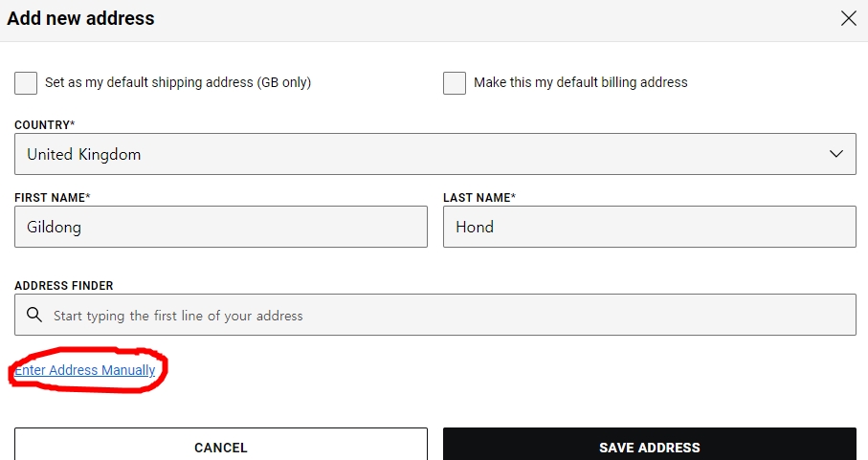The height and width of the screenshot is (460, 868).
Task: Focus the Address Finder search box
Action: tap(435, 315)
